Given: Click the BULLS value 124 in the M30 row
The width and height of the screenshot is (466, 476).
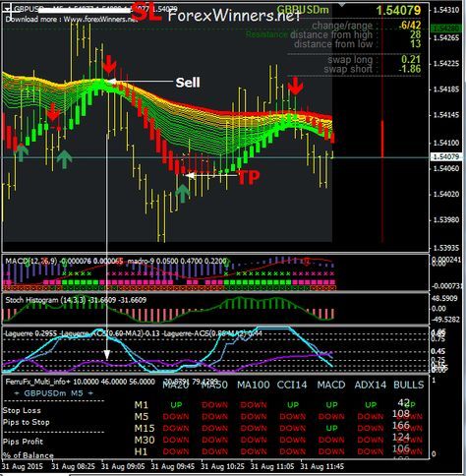Looking at the screenshot, I should [401, 437].
